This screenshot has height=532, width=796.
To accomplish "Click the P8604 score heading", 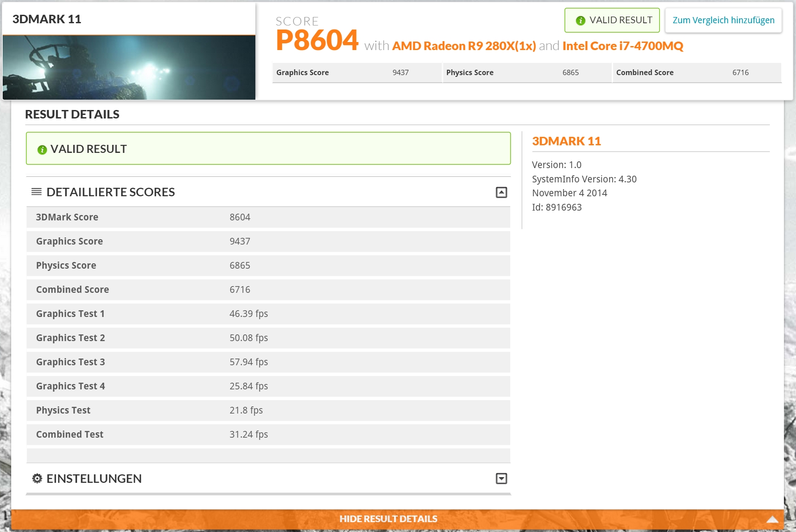I will (x=317, y=40).
